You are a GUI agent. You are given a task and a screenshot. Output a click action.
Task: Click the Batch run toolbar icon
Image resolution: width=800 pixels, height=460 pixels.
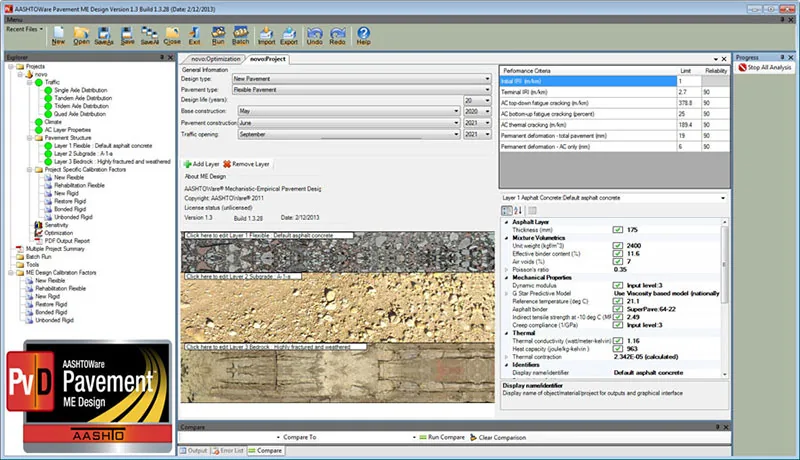pyautogui.click(x=240, y=36)
